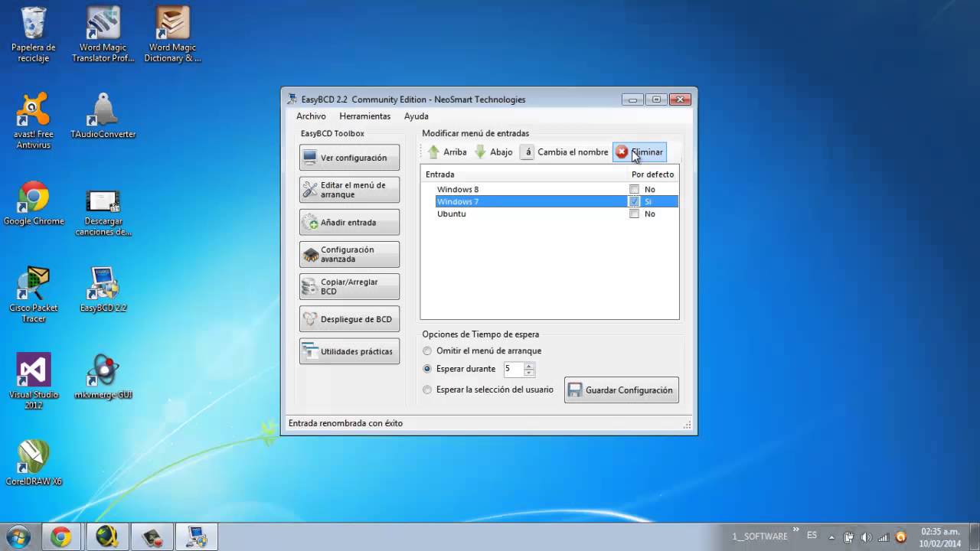Expand the 1_SOFTWARE taskbar toolbar chevron

click(795, 530)
